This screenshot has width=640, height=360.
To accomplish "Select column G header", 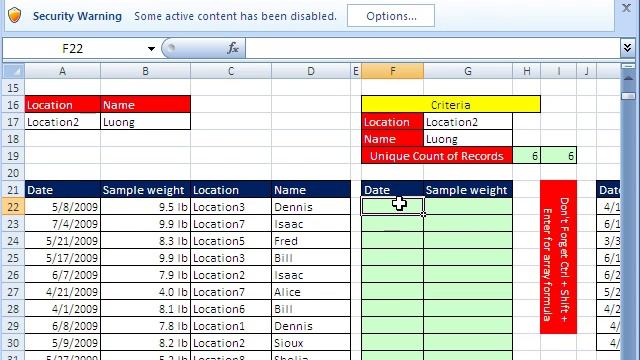I will click(x=468, y=71).
